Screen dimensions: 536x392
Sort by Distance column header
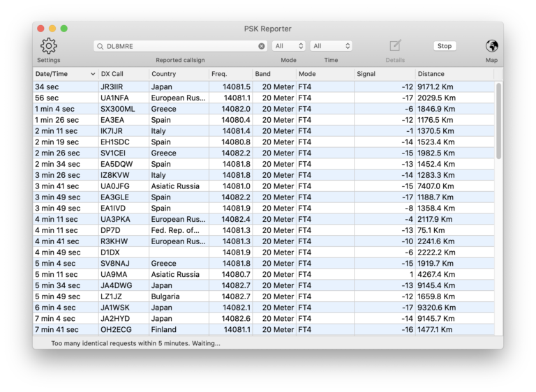(x=454, y=74)
